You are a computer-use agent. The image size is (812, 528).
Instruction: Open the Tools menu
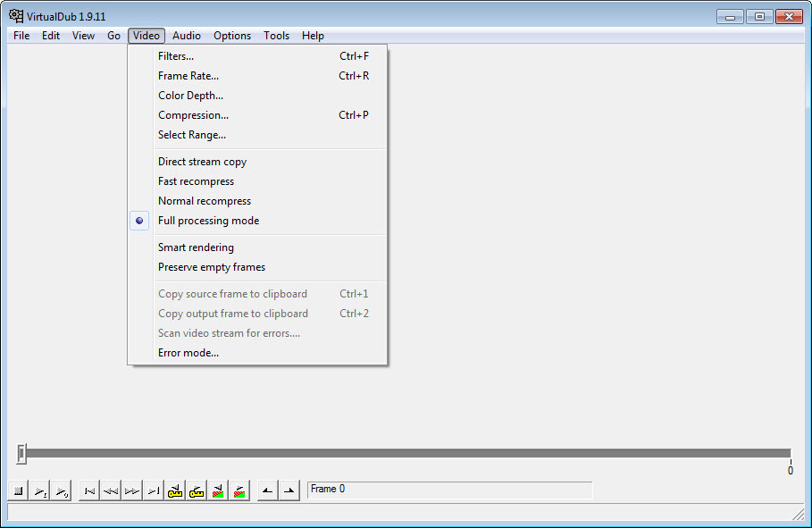pyautogui.click(x=276, y=36)
